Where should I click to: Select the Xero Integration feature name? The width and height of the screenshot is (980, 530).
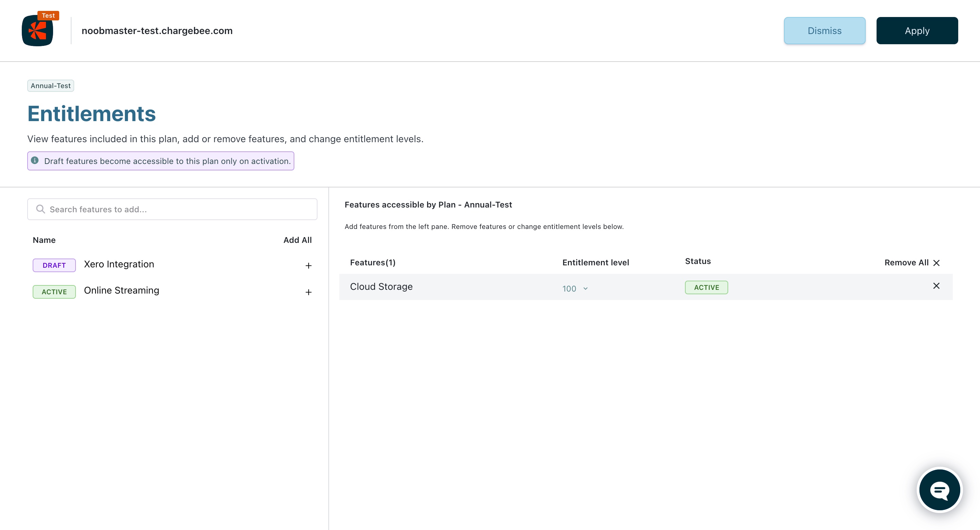tap(119, 264)
